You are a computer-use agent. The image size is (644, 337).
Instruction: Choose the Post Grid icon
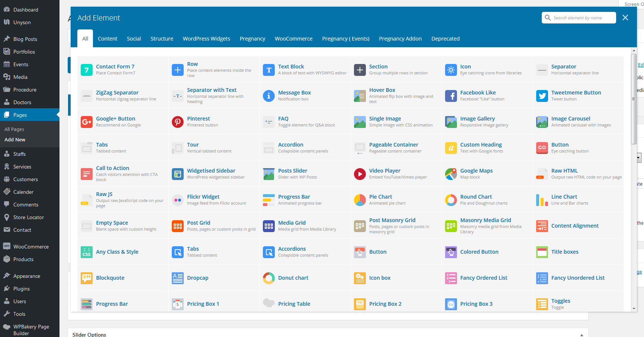tap(178, 226)
